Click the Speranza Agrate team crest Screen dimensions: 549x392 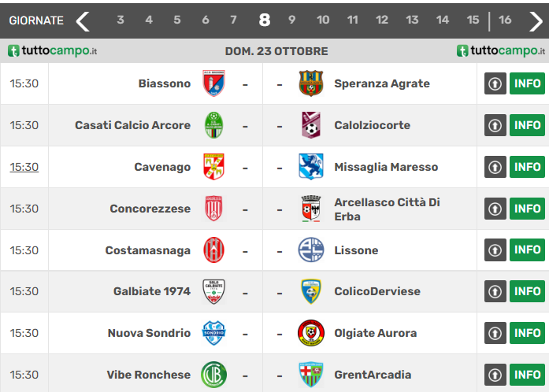tap(311, 83)
